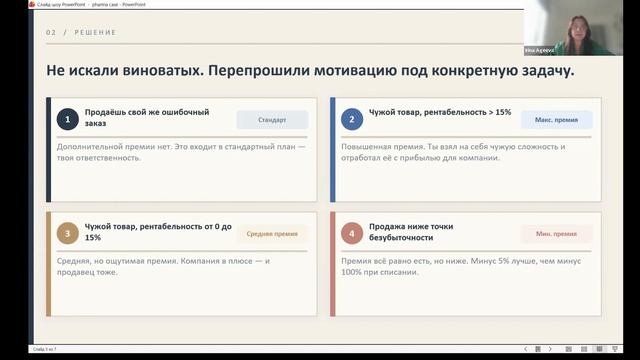Click the slide title 'Не искали виноватых...'
Viewport: 640px width, 360px height.
[x=310, y=70]
